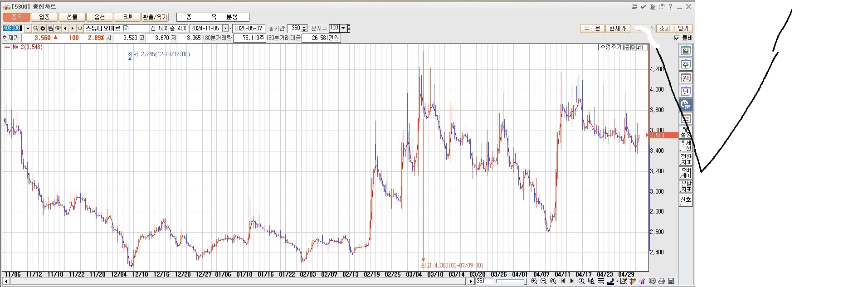The height and width of the screenshot is (287, 868).
Task: Open the 선물 futures tab
Action: pyautogui.click(x=72, y=17)
